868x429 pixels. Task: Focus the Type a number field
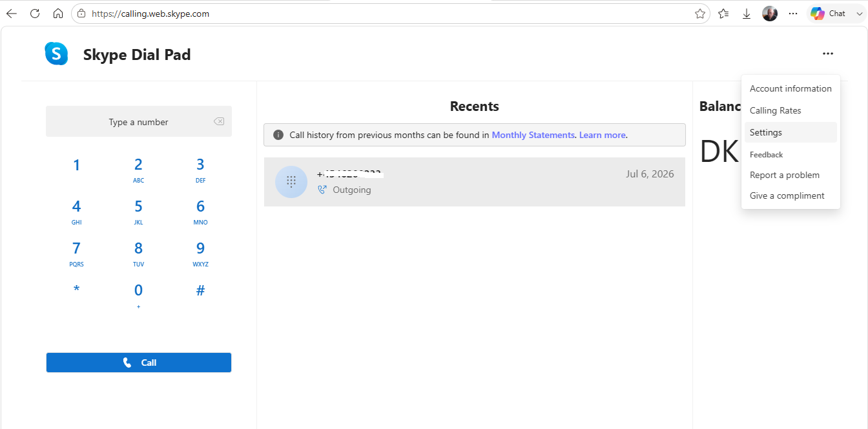click(138, 121)
